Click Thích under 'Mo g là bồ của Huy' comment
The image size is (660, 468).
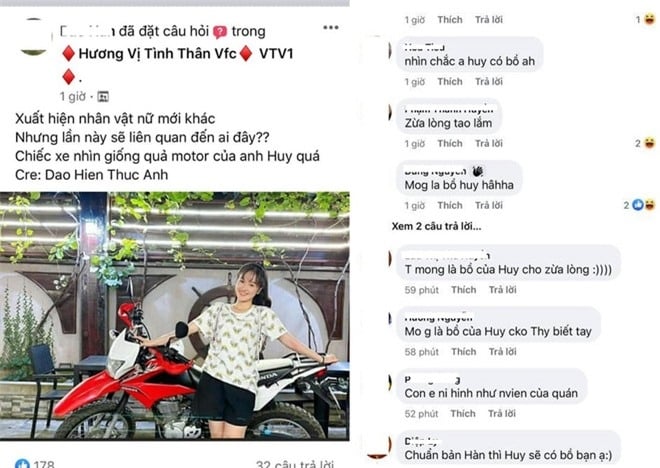[x=463, y=351]
